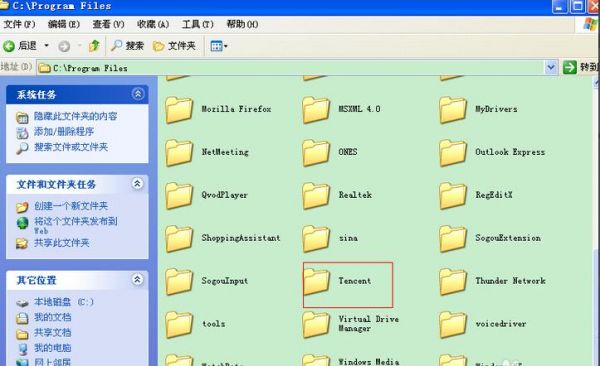Open the Favorites (收藏) menu
The height and width of the screenshot is (366, 600).
(153, 25)
